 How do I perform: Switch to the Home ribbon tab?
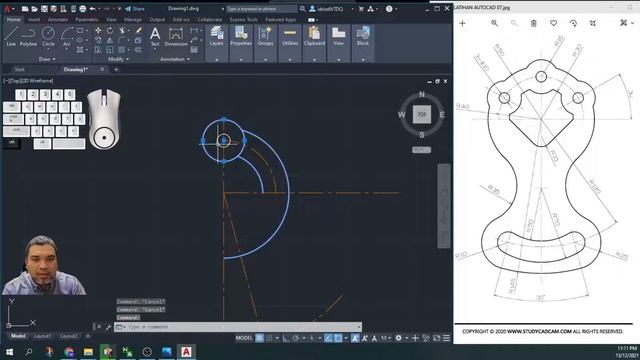point(13,19)
